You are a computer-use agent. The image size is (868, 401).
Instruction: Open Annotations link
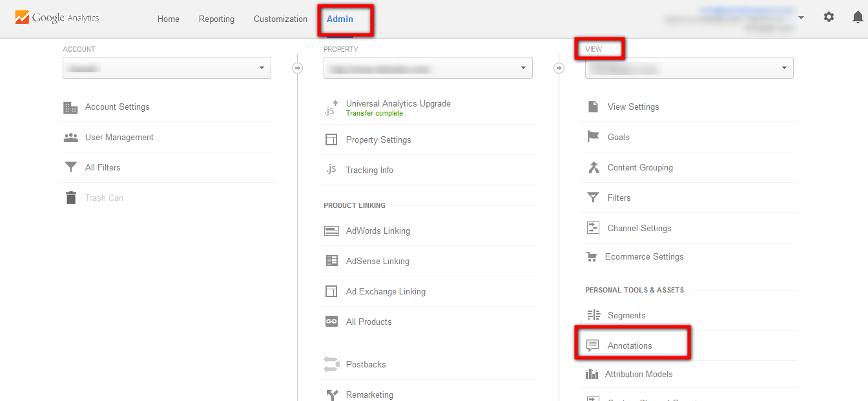(x=630, y=346)
